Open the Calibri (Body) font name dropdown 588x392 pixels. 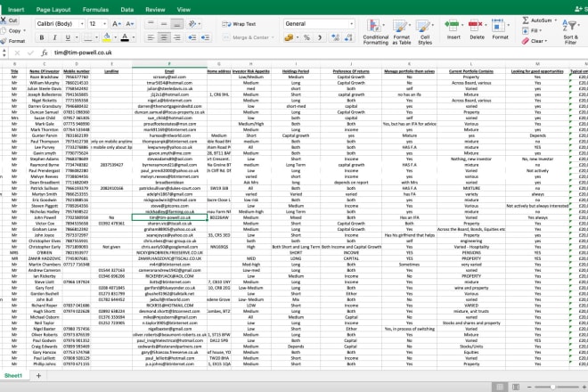60,24
